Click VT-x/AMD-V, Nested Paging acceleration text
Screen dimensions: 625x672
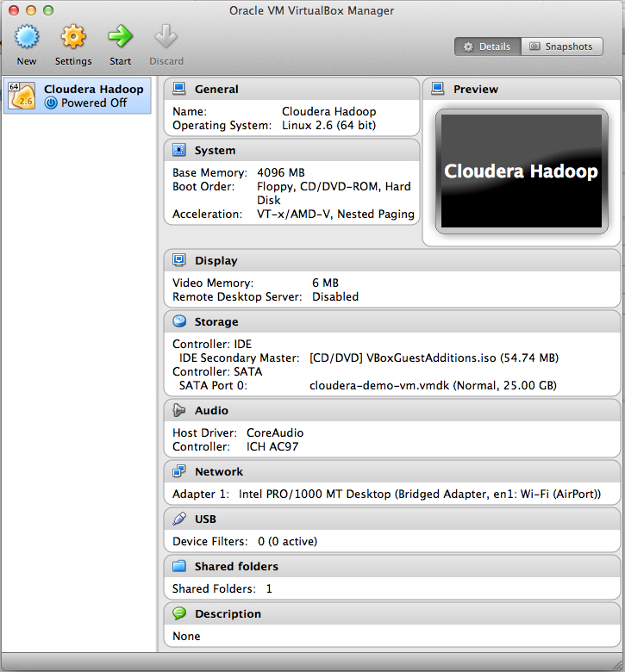[335, 214]
